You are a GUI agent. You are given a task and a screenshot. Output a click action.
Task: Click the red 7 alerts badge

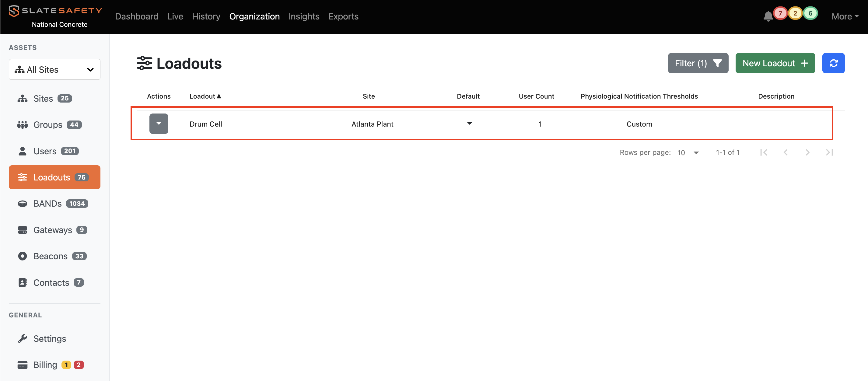point(780,13)
